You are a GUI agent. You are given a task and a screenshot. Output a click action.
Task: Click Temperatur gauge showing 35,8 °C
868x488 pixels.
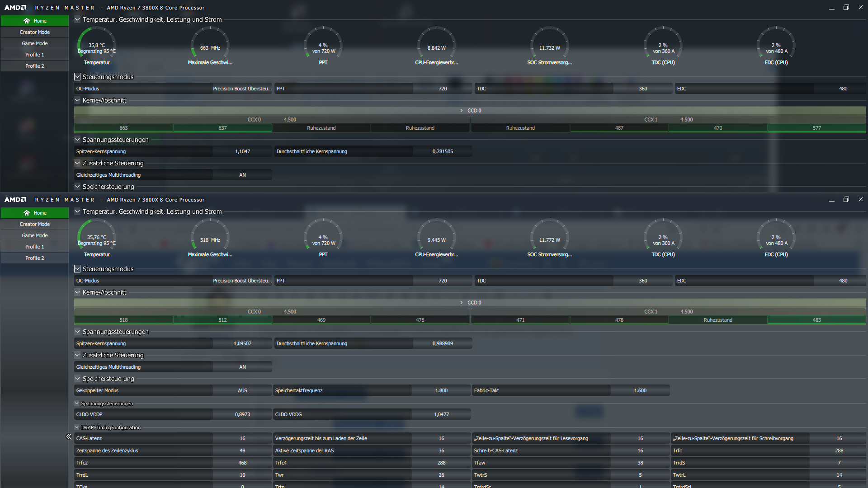(x=96, y=46)
